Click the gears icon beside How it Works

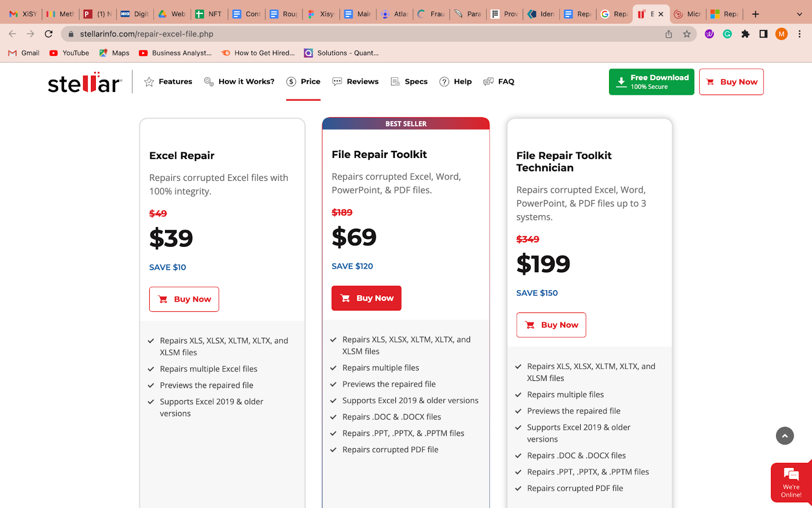[209, 81]
